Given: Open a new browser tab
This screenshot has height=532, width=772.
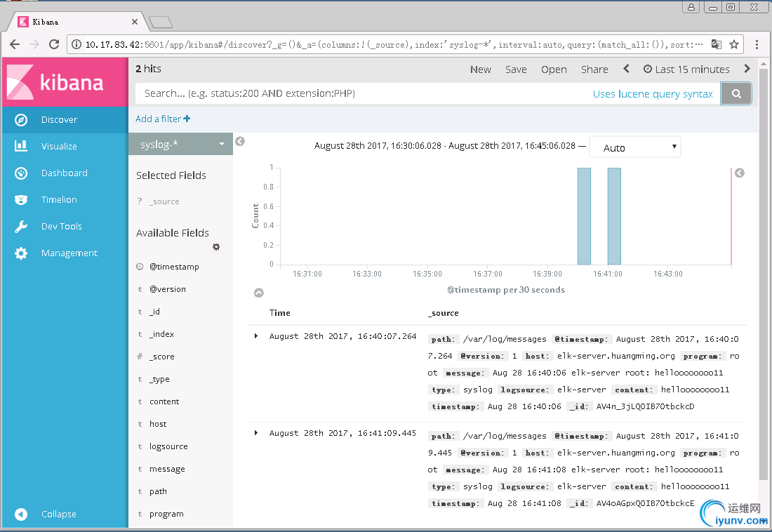Looking at the screenshot, I should pos(161,22).
